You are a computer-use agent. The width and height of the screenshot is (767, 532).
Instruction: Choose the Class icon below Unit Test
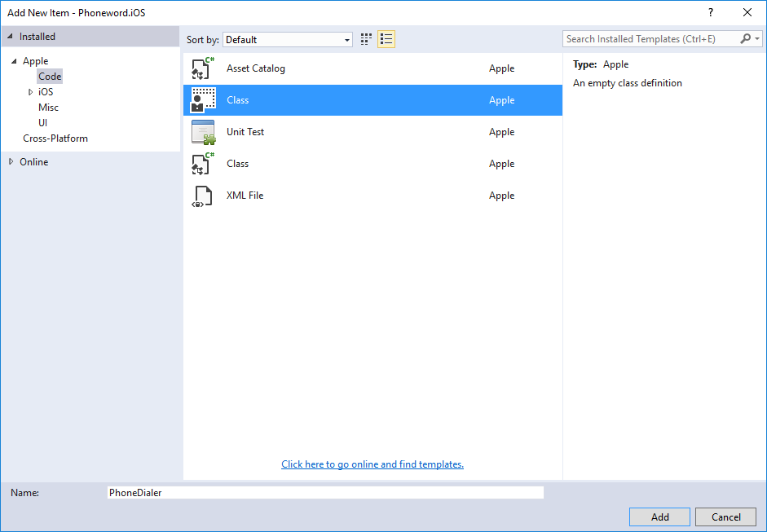pyautogui.click(x=203, y=164)
